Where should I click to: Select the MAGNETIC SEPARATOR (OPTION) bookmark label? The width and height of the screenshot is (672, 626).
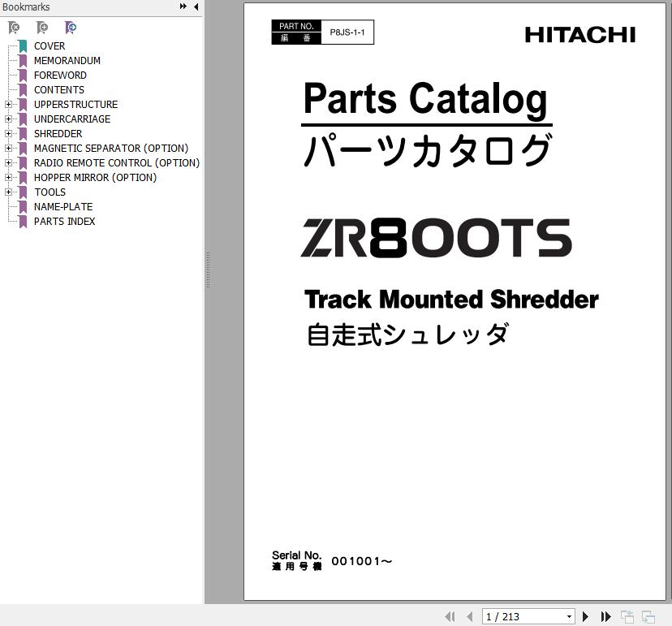111,149
